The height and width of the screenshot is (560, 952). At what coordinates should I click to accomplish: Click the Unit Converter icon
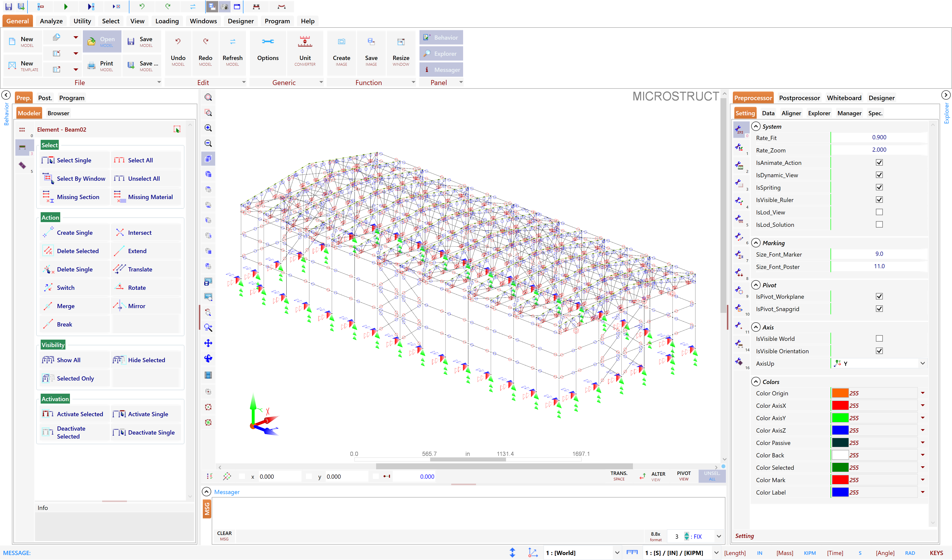pos(305,42)
